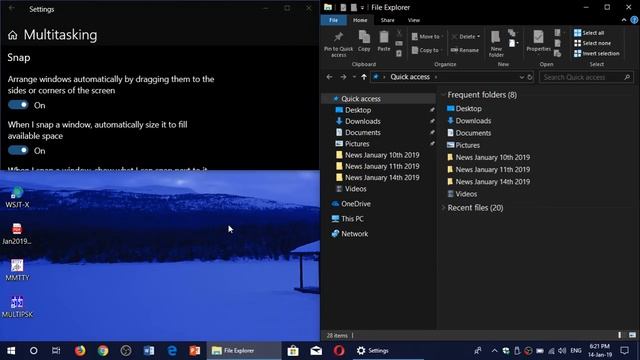This screenshot has width=640, height=360.
Task: Open Word from the taskbar
Action: point(149,351)
